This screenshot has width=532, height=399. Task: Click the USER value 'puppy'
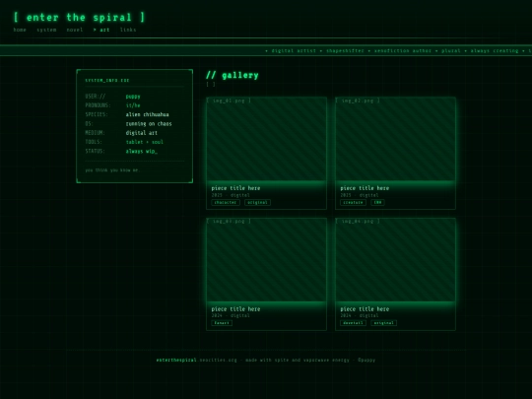coord(133,97)
